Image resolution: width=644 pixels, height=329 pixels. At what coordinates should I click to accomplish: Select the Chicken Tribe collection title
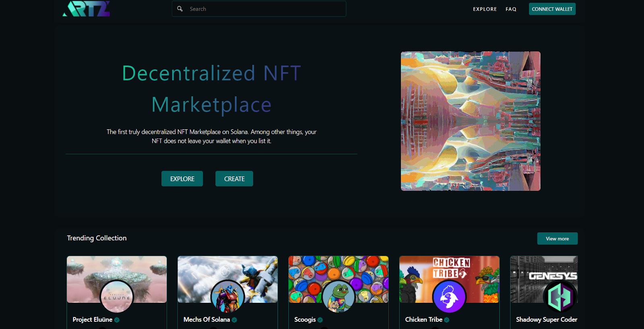click(424, 320)
